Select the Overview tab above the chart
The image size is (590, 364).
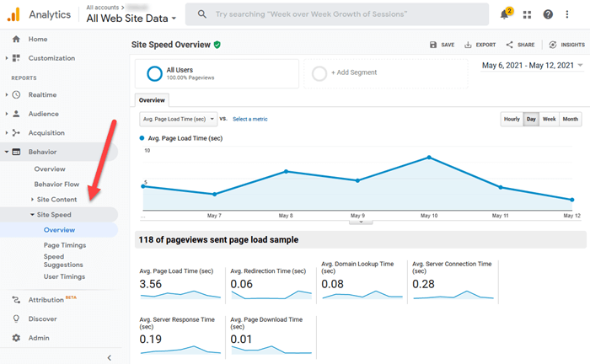(x=152, y=100)
